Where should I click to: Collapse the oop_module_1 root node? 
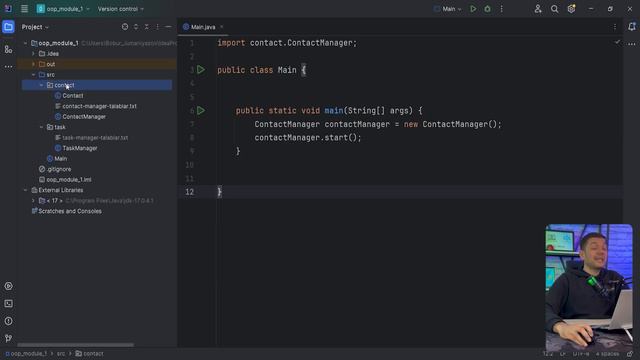click(25, 43)
